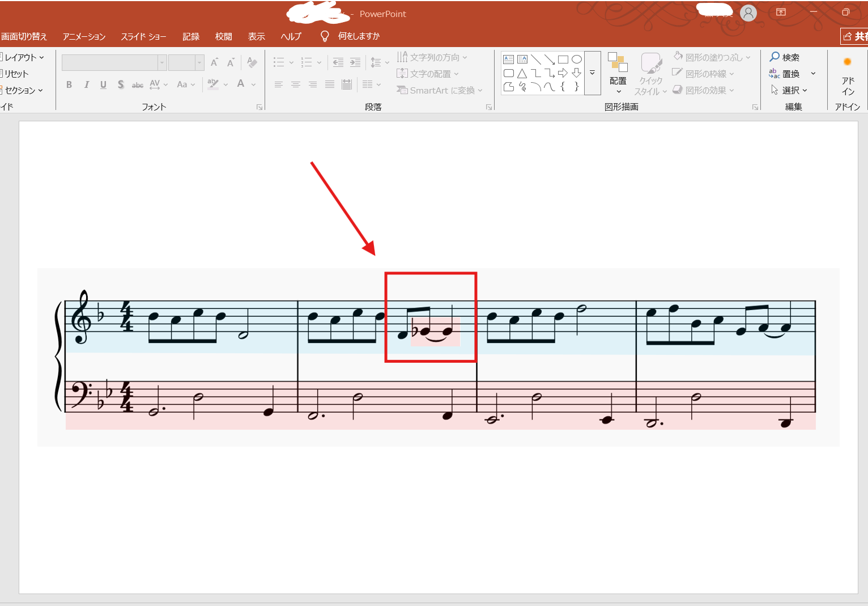Image resolution: width=868 pixels, height=606 pixels.
Task: Click the リセット button
Action: [x=15, y=74]
